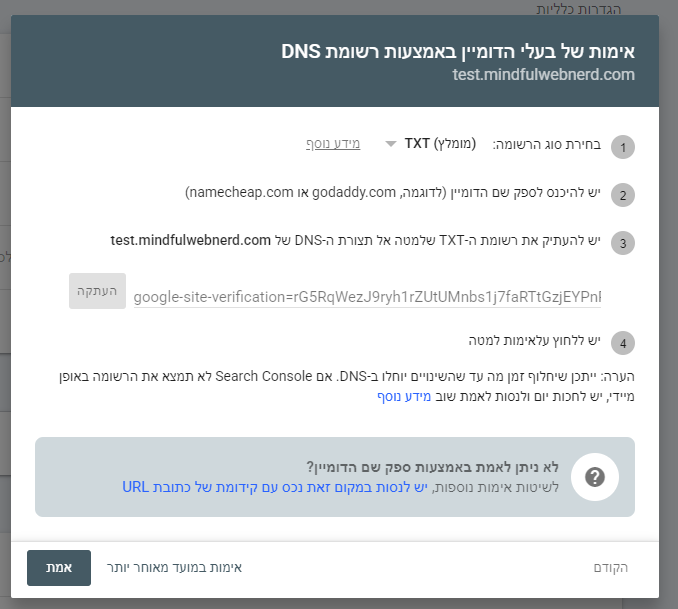The height and width of the screenshot is (609, 678).
Task: Open the TXT record type dropdown
Action: (431, 144)
